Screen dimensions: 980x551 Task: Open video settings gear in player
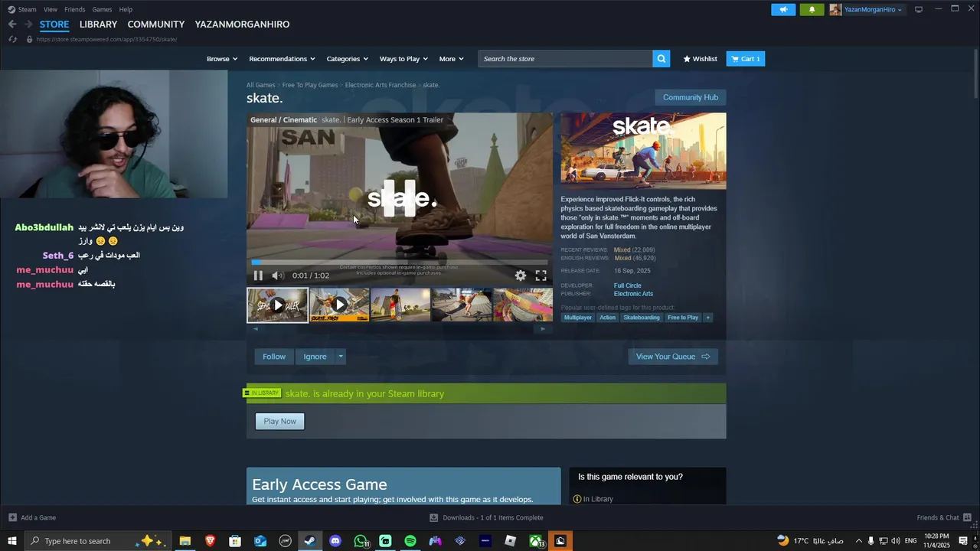[x=521, y=275]
